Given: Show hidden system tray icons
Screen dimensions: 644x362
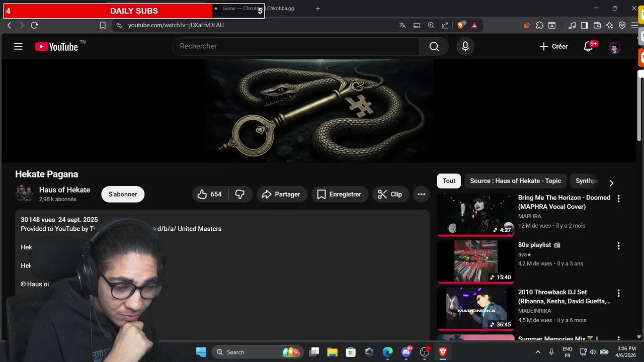Looking at the screenshot, I should tap(537, 352).
